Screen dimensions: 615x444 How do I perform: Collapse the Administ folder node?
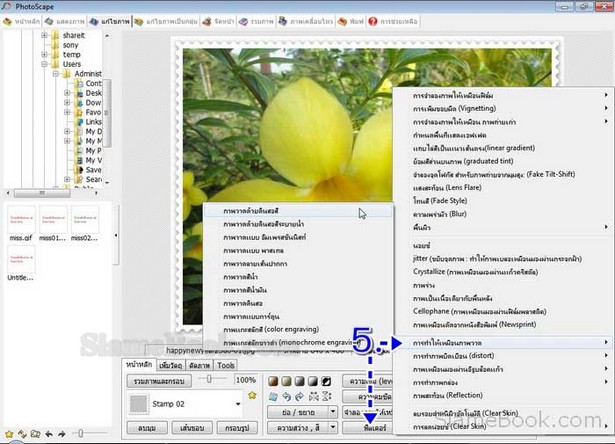point(56,74)
